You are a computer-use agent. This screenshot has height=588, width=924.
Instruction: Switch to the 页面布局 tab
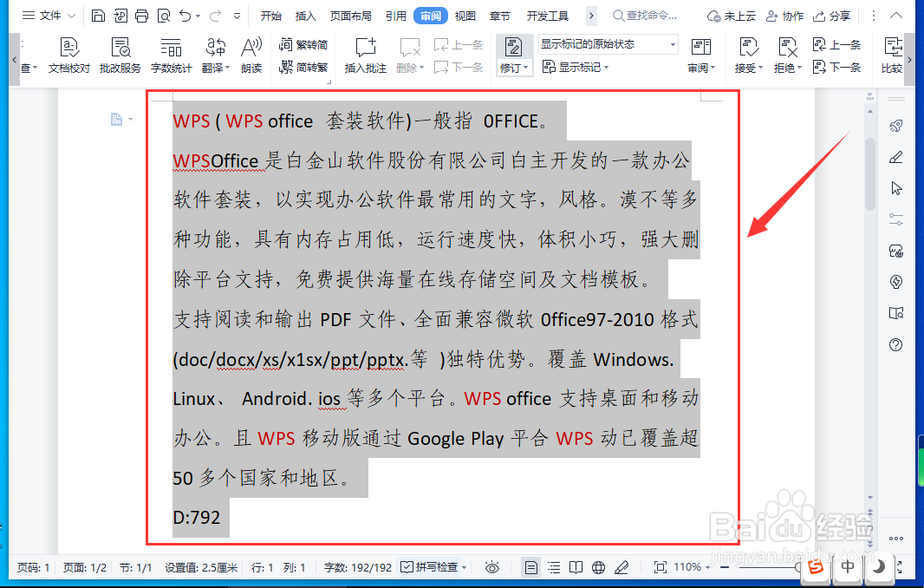[x=351, y=16]
